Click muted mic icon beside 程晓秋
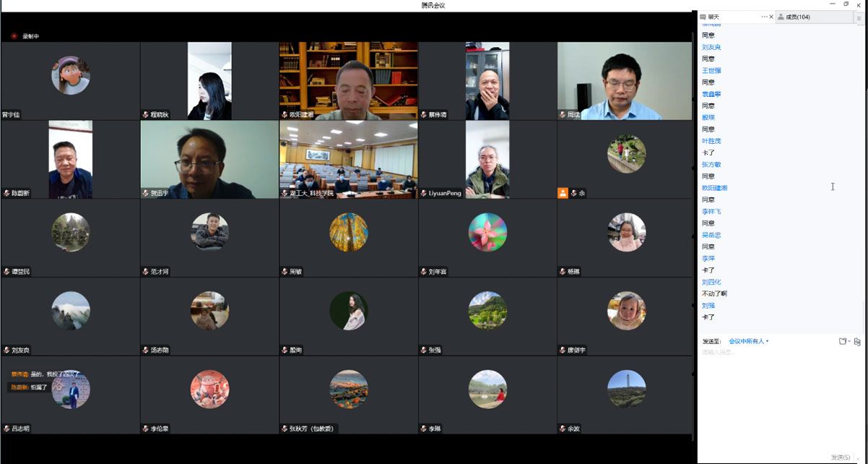 (145, 115)
